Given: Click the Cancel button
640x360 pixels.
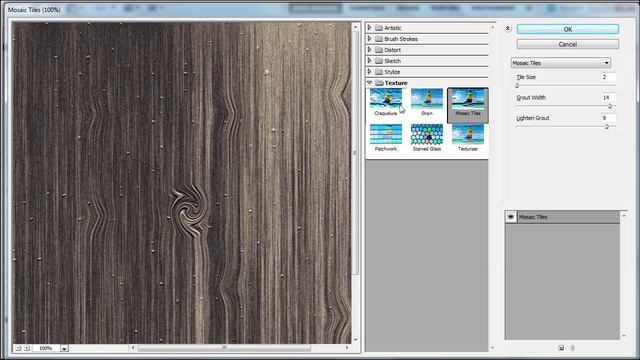Looking at the screenshot, I should point(568,44).
